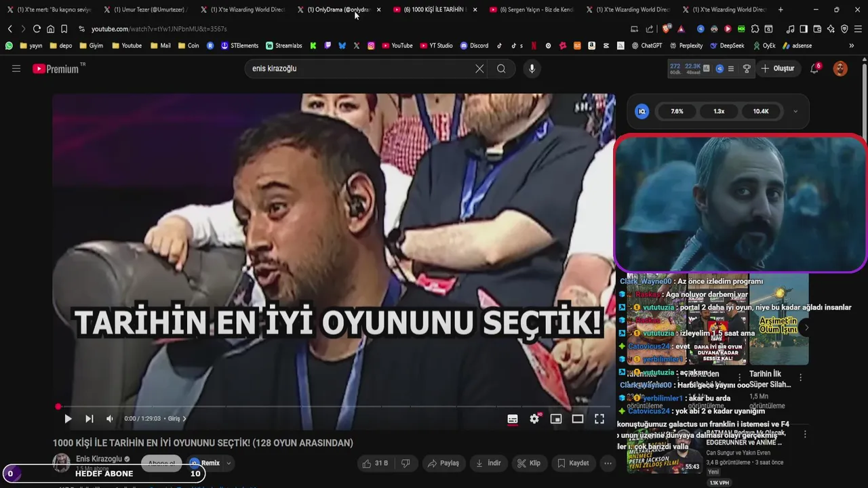Open the vidIQ stats bar chart icon
Screen dimensions: 868x488
(707, 68)
